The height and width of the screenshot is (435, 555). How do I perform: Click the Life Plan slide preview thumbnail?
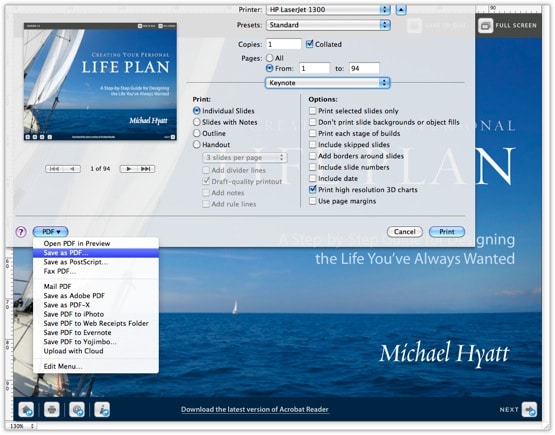point(100,81)
